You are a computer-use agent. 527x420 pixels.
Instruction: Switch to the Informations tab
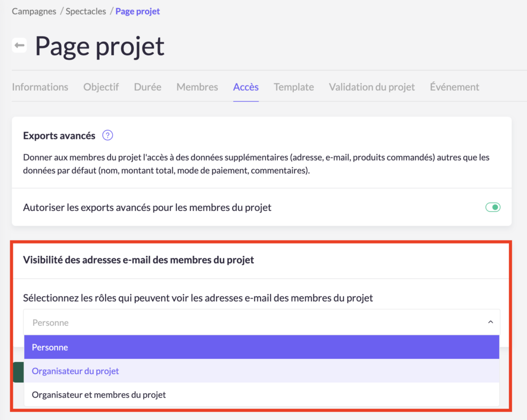[40, 87]
